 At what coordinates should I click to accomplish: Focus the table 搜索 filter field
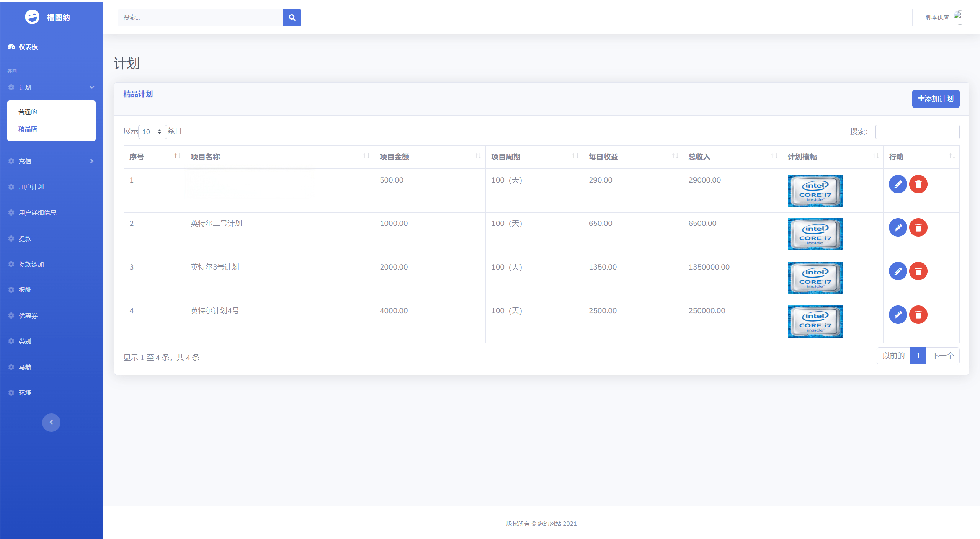pyautogui.click(x=917, y=132)
